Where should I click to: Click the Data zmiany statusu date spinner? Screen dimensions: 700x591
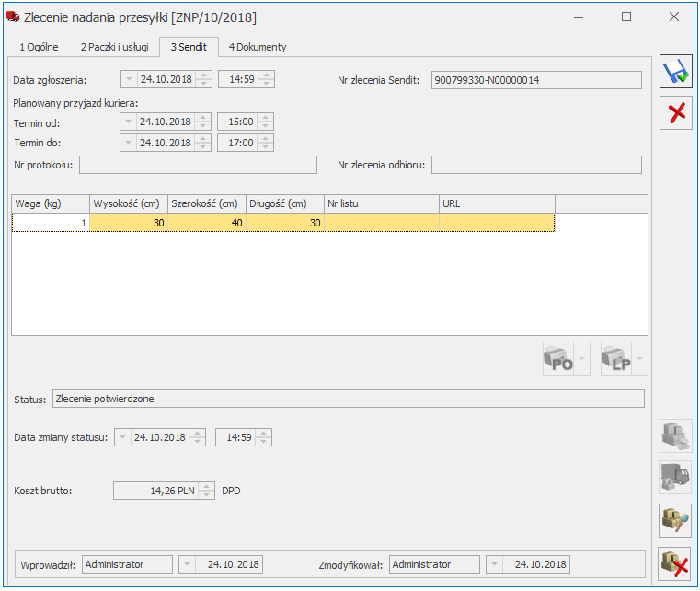(x=198, y=437)
